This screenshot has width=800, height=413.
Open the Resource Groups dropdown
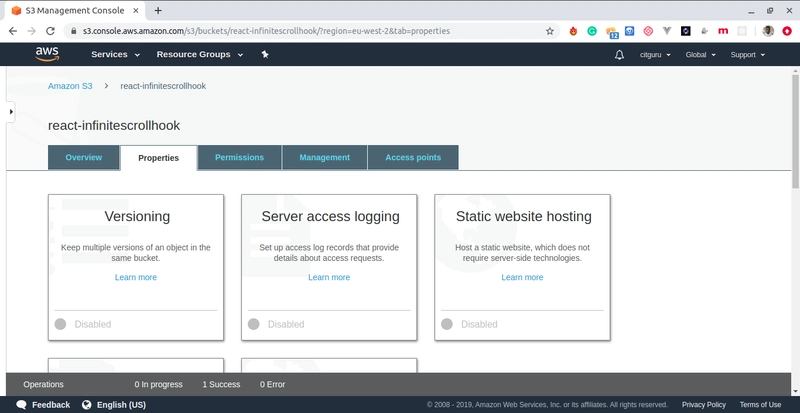point(199,54)
